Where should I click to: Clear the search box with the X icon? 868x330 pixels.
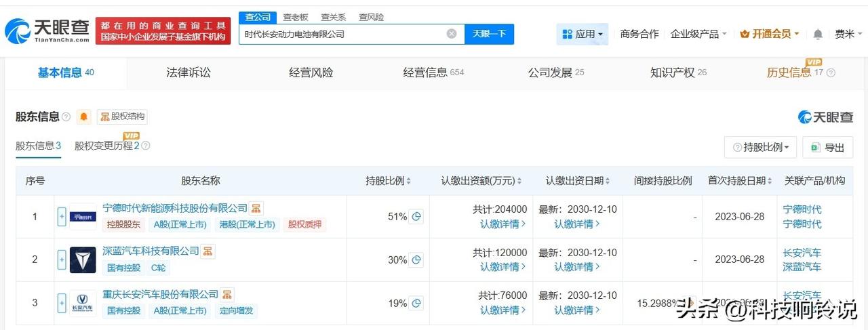[452, 34]
